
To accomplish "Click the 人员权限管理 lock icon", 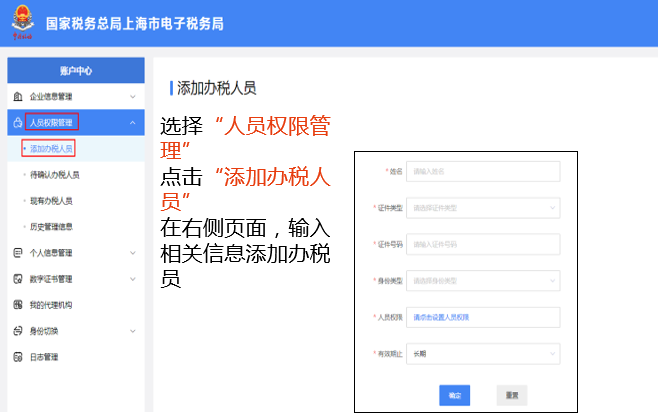I will pyautogui.click(x=17, y=123).
